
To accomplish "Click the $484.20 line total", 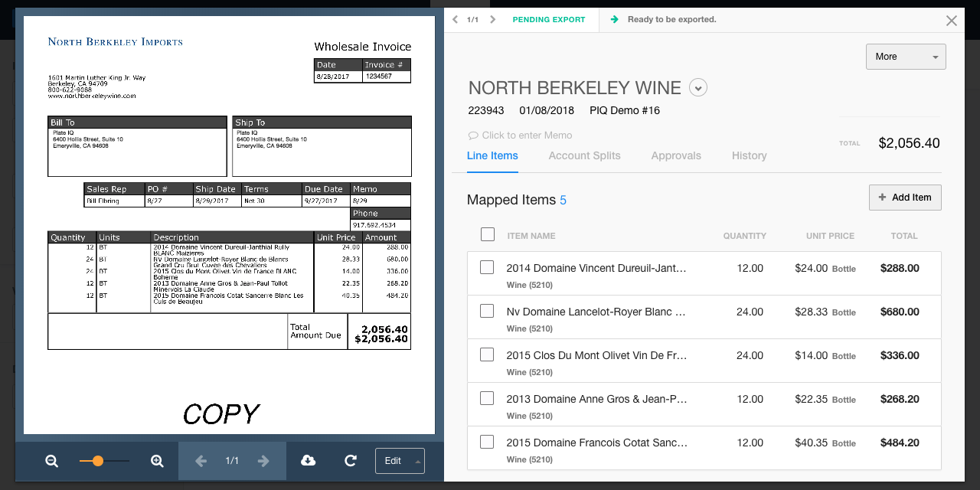I will tap(900, 443).
